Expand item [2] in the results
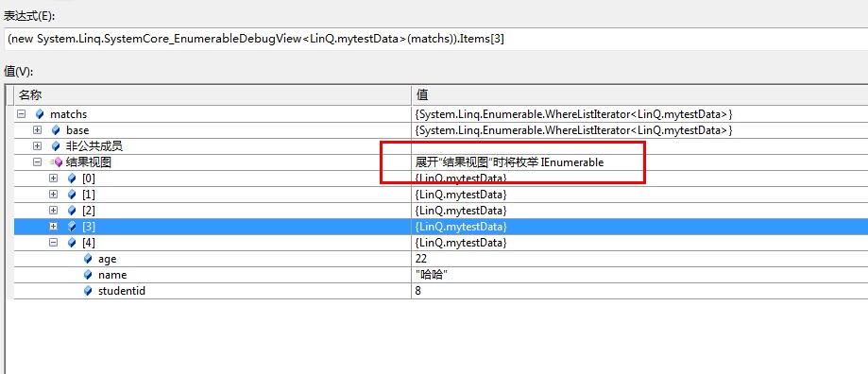 point(53,211)
